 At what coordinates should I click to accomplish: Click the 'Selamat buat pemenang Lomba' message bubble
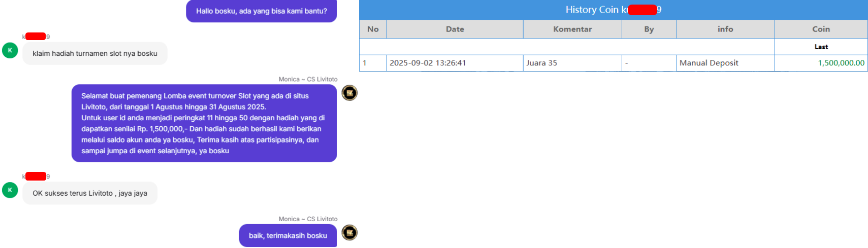tap(204, 123)
